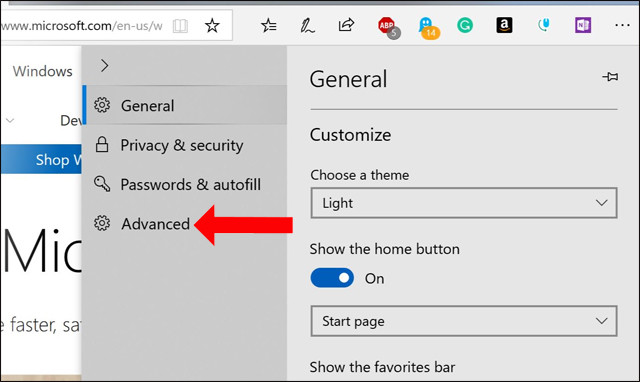Click the 'Show the favorites bar' label
This screenshot has width=640, height=382.
coord(382,367)
